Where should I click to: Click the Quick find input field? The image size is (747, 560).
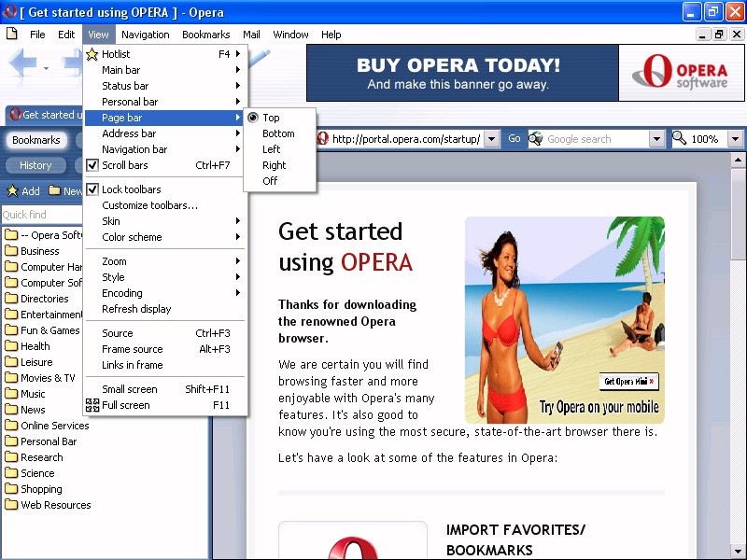coord(42,215)
